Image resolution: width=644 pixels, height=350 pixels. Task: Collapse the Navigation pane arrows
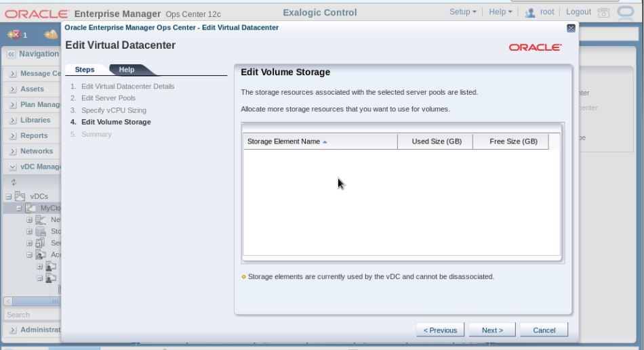[11, 54]
